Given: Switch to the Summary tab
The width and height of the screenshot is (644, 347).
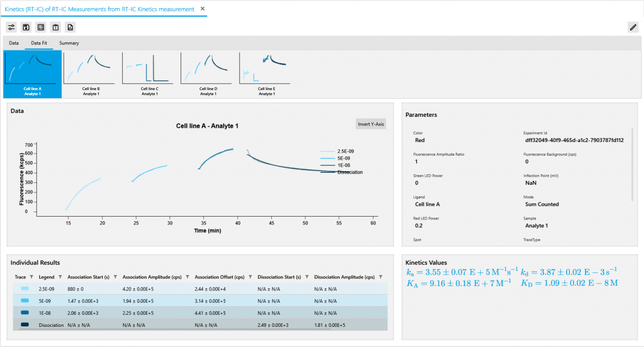Looking at the screenshot, I should (69, 43).
